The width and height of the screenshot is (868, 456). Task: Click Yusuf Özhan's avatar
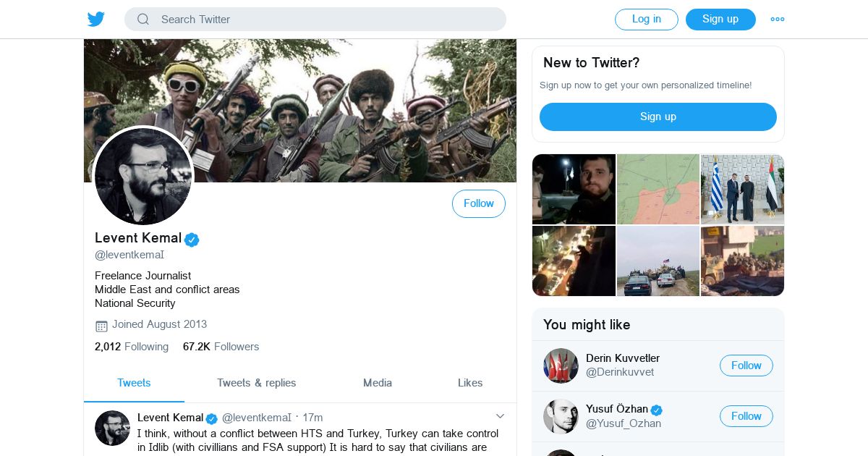coord(561,416)
